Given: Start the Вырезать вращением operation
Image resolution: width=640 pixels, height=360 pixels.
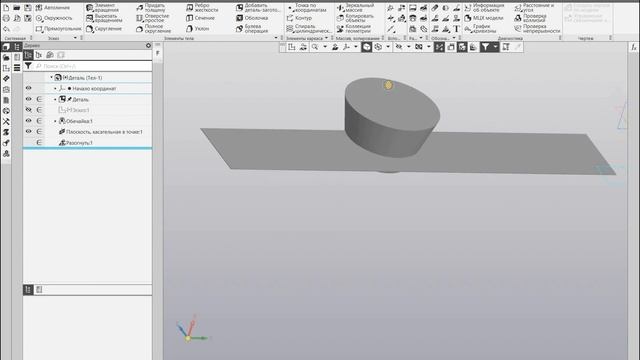Looking at the screenshot, I should point(104,18).
